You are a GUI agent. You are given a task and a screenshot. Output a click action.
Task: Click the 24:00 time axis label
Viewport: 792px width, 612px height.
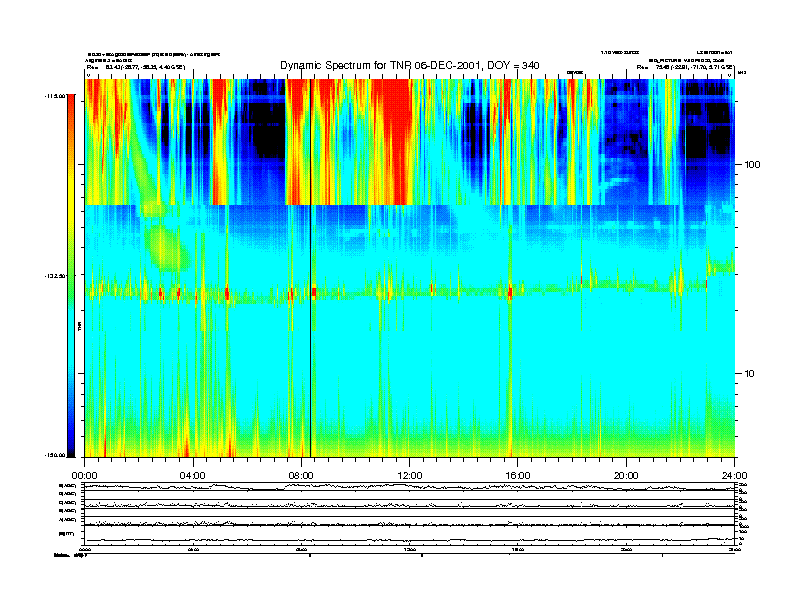(x=734, y=476)
